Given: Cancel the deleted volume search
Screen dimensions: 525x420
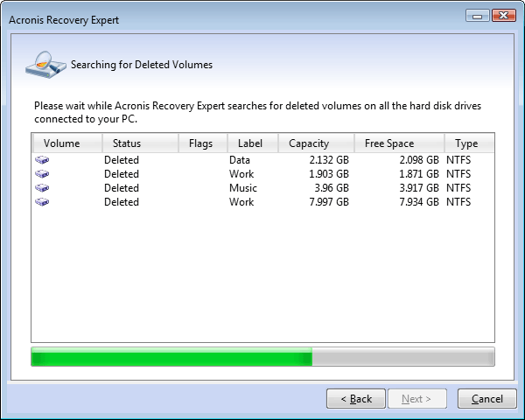Looking at the screenshot, I should pos(487,399).
